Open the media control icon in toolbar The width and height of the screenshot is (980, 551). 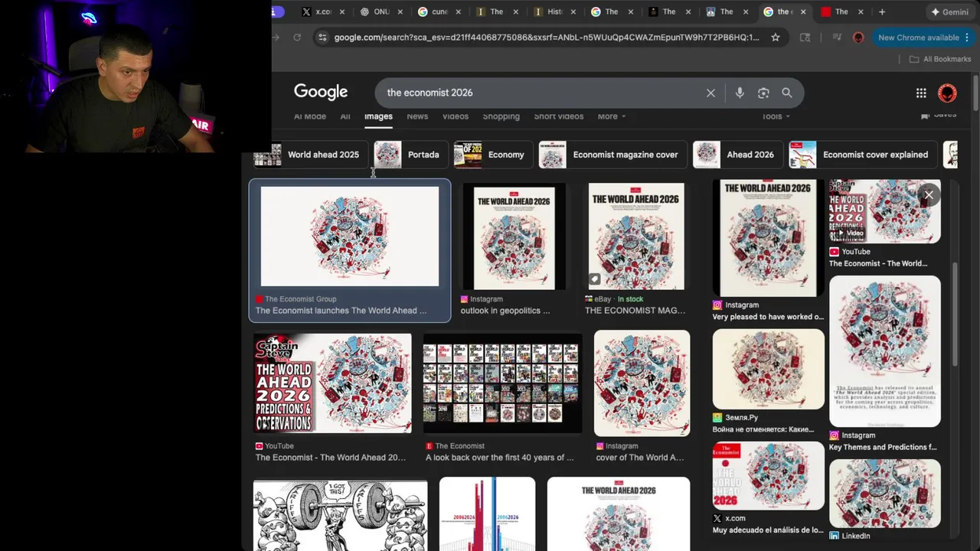836,37
